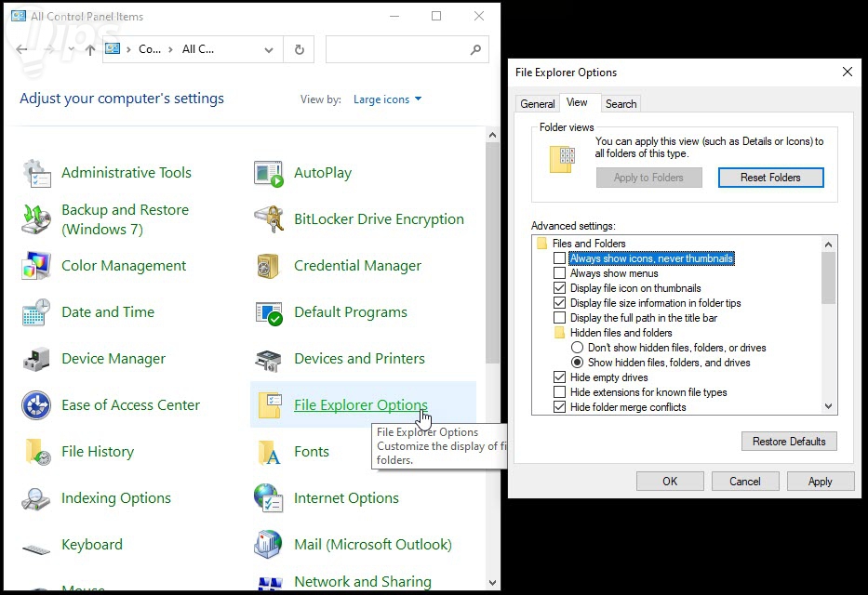Click the Restore Defaults button
This screenshot has height=595, width=868.
789,442
